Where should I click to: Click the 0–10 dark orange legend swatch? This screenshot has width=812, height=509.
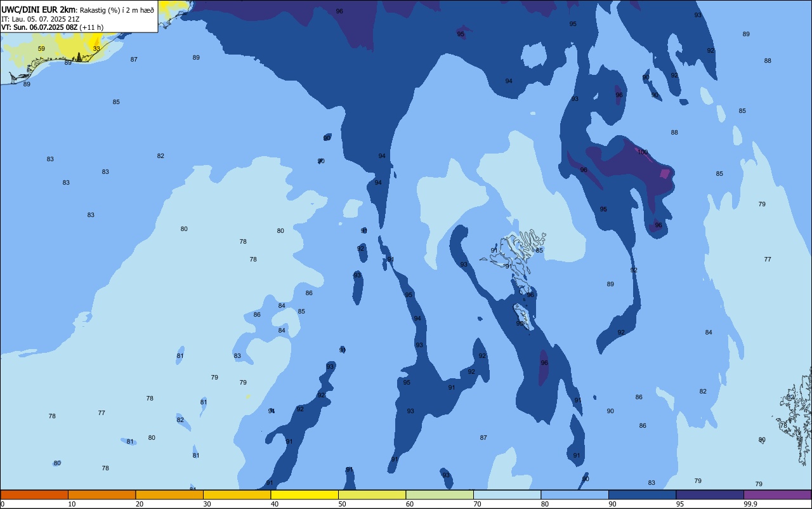[34, 494]
